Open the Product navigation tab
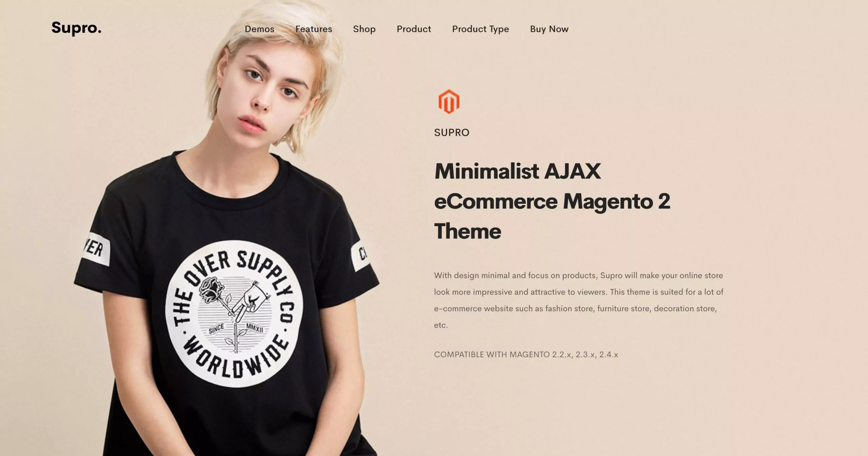The height and width of the screenshot is (456, 868). (413, 28)
